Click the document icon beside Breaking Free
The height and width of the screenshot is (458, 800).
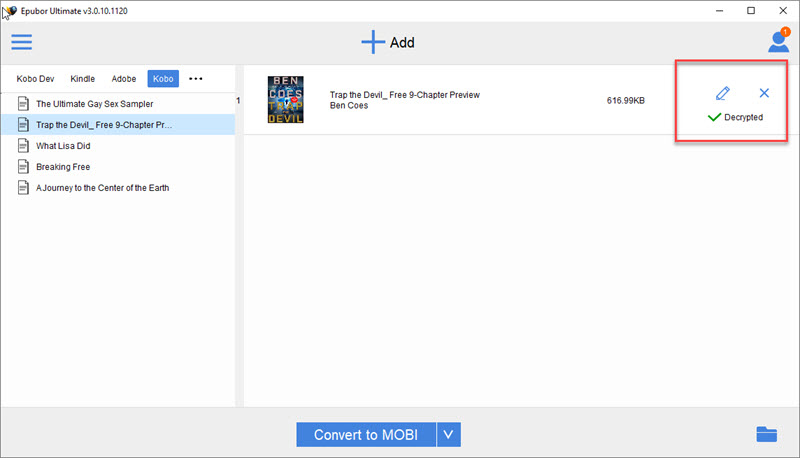[x=23, y=166]
